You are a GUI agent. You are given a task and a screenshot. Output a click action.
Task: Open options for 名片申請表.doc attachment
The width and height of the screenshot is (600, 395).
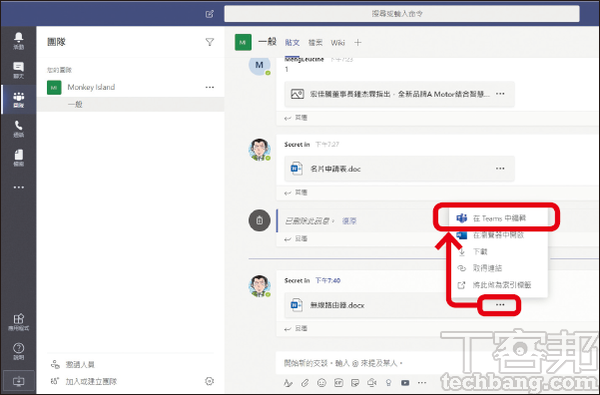500,168
